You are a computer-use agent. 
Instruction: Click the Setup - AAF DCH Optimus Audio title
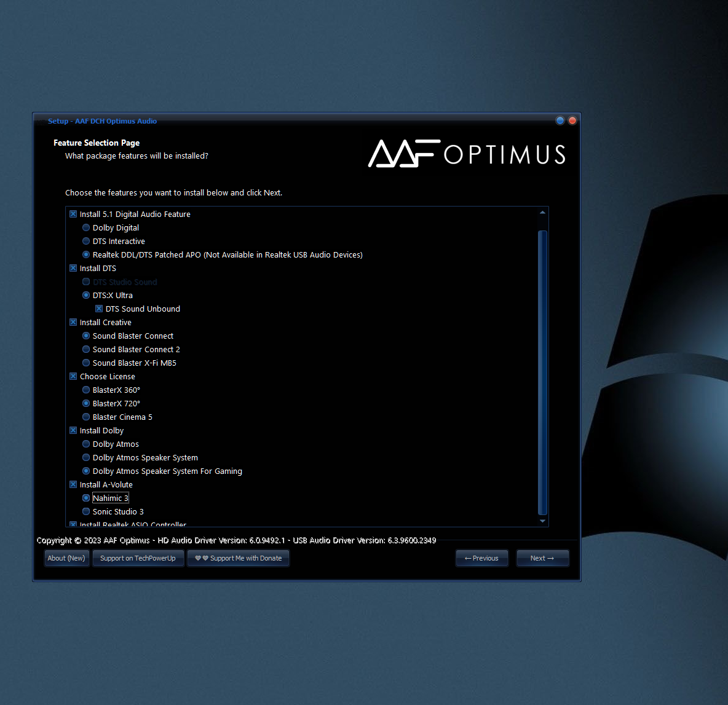click(102, 121)
